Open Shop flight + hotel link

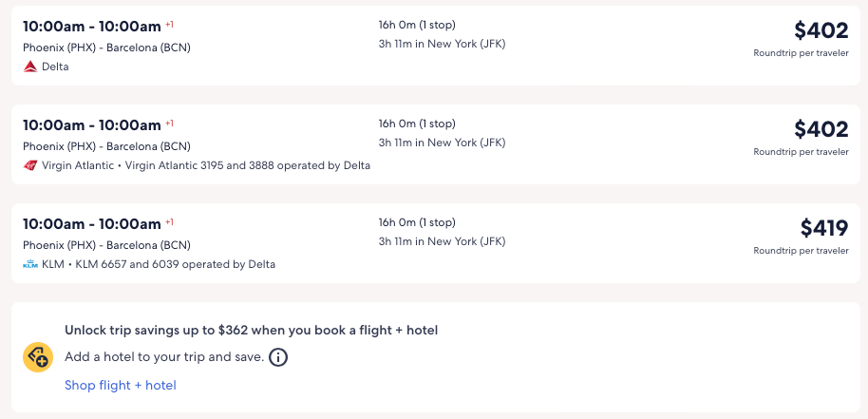tap(120, 385)
